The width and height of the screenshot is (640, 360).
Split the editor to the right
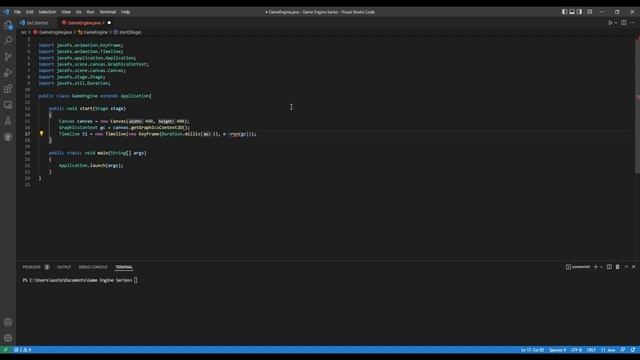click(x=624, y=23)
